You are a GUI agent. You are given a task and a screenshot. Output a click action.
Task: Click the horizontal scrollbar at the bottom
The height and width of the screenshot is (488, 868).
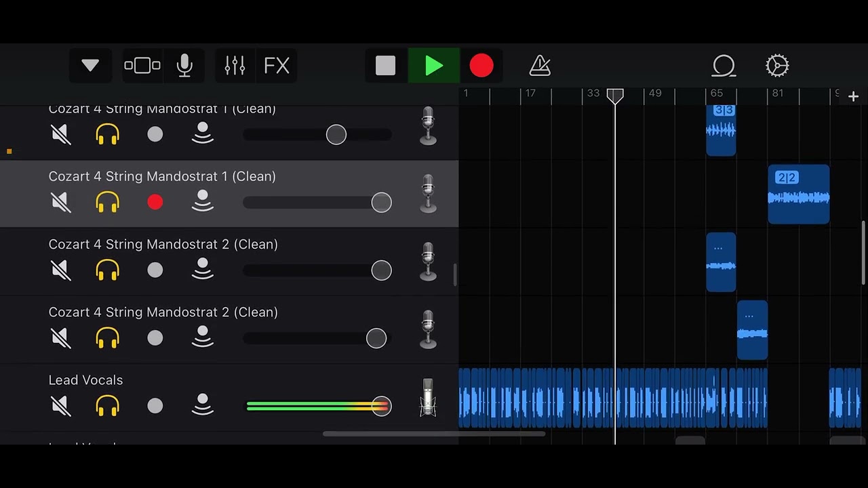[x=434, y=434]
